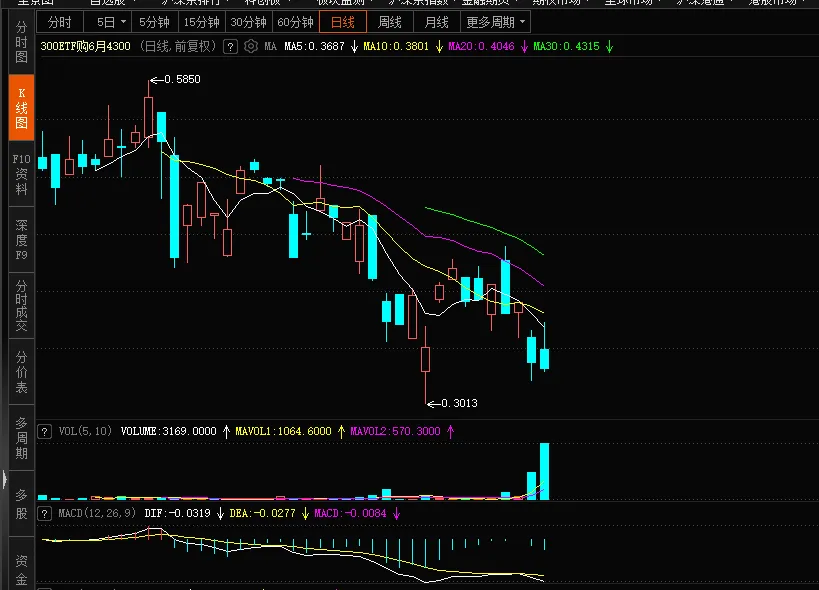
Task: Open 多股 sidebar view
Action: [x=21, y=504]
